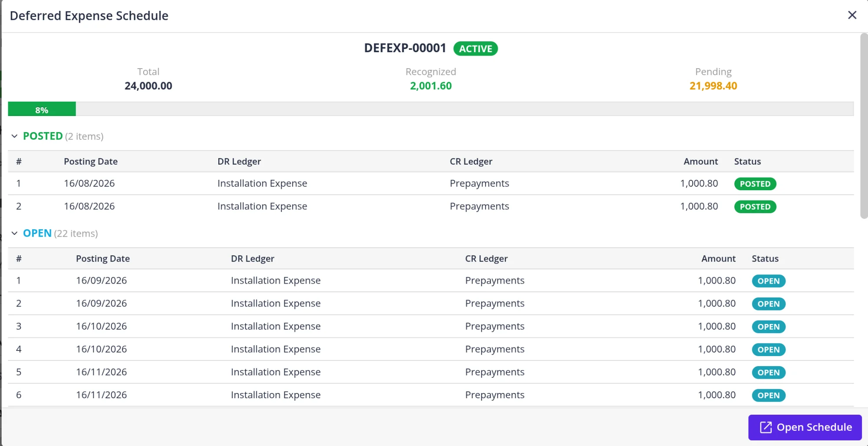Viewport: 868px width, 446px height.
Task: Click OPEN badge in open row 6
Action: 768,396
